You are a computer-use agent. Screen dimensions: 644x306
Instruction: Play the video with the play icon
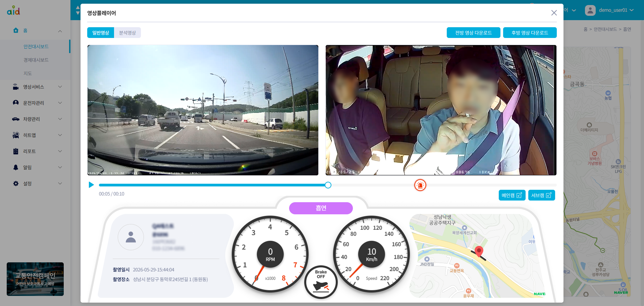91,185
